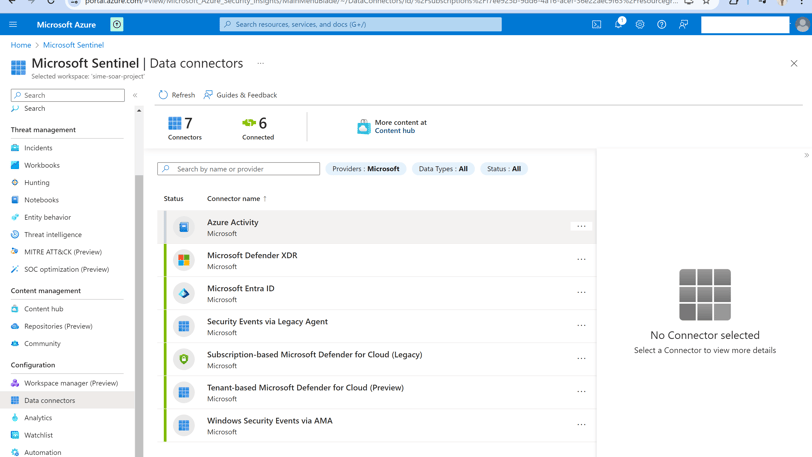Sort by Connector name column
The height and width of the screenshot is (457, 812).
click(237, 198)
